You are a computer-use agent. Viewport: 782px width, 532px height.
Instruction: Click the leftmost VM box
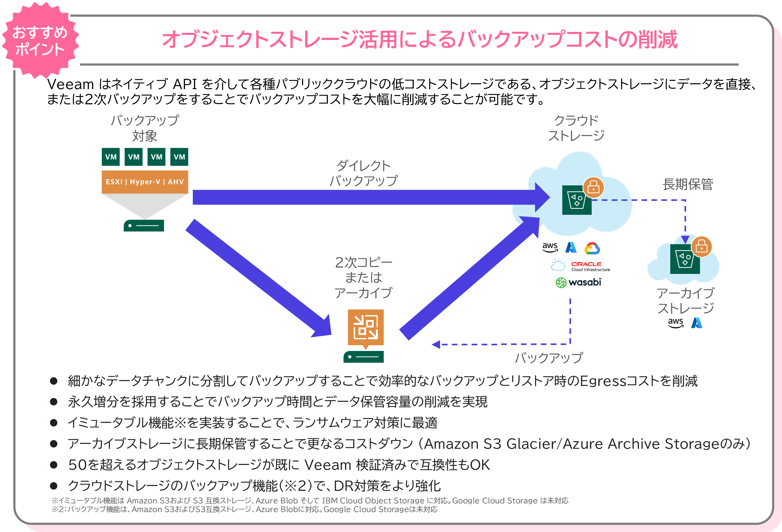point(111,157)
